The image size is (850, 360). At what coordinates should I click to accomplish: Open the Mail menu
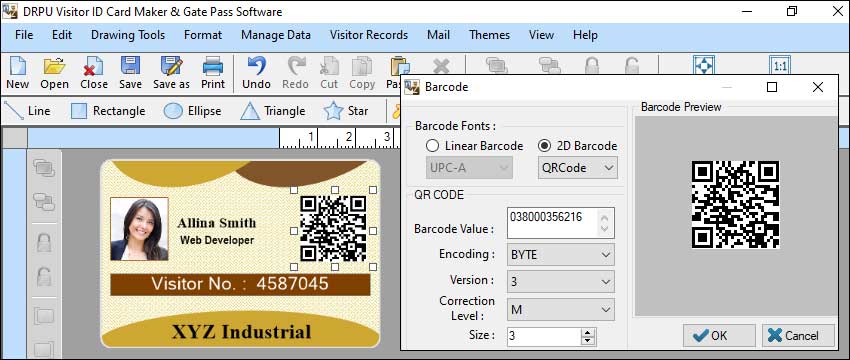[439, 35]
